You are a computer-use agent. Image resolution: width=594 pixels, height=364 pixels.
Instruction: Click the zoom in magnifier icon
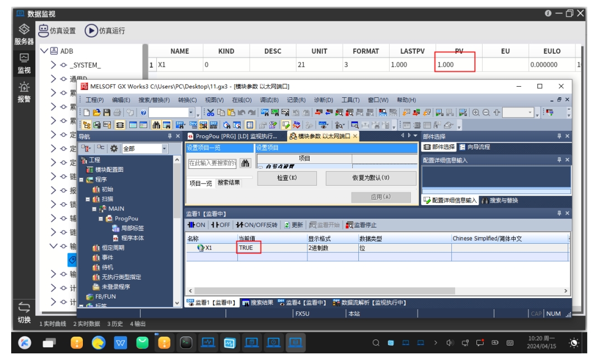pyautogui.click(x=476, y=112)
